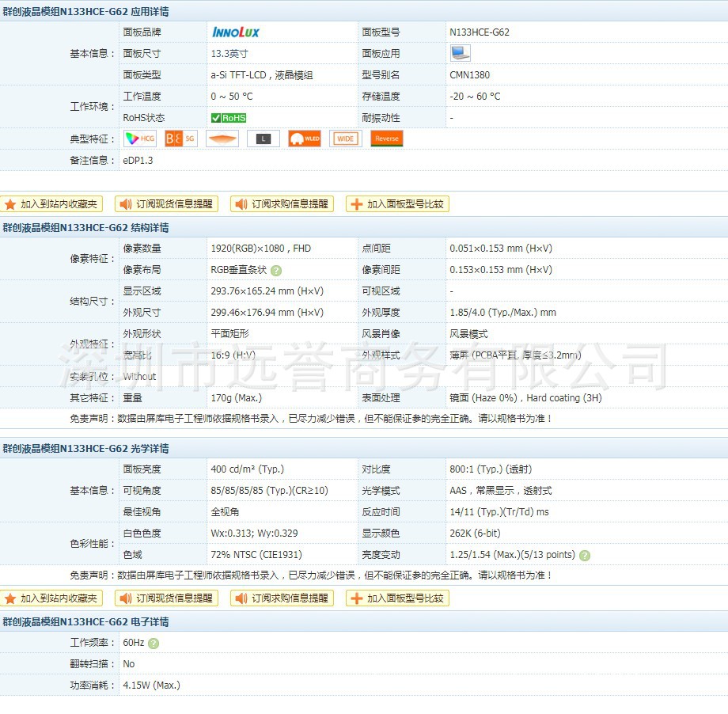
Task: Click display area 293.76×165.24 mm
Action: (x=267, y=291)
